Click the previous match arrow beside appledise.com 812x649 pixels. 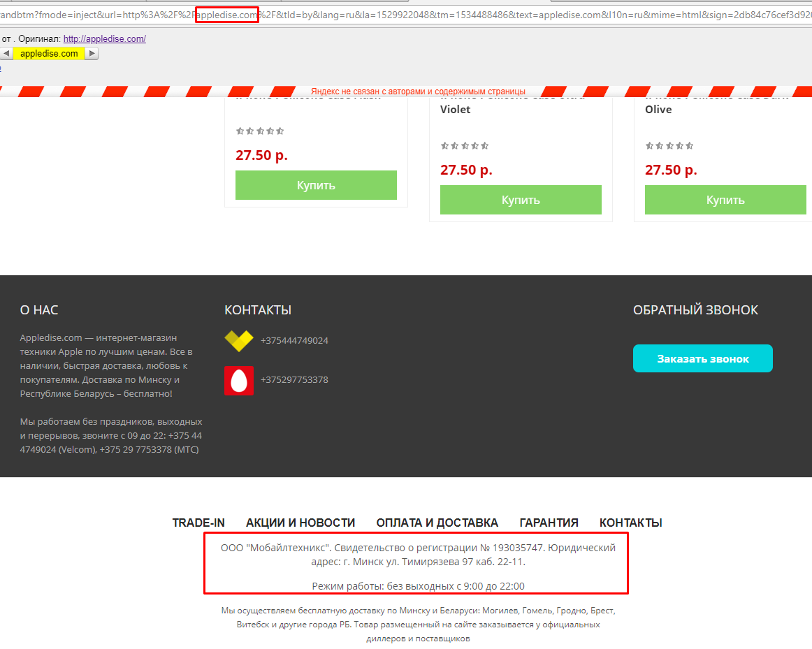pyautogui.click(x=7, y=53)
